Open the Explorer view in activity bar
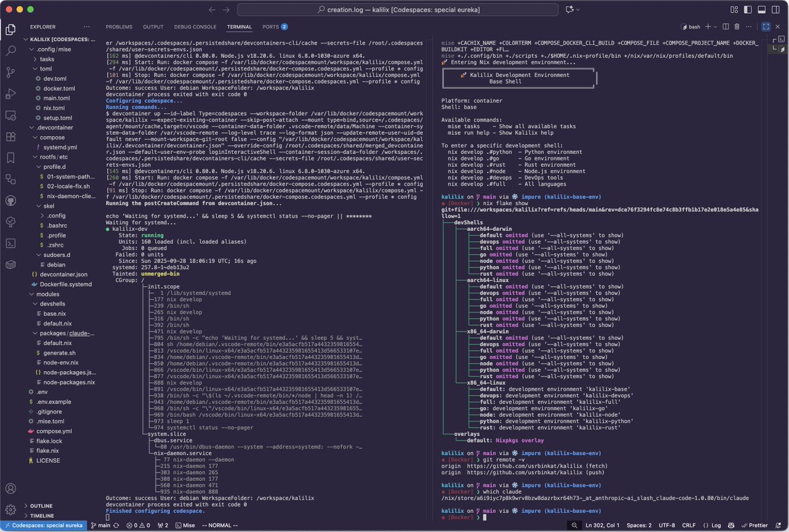 [x=11, y=29]
